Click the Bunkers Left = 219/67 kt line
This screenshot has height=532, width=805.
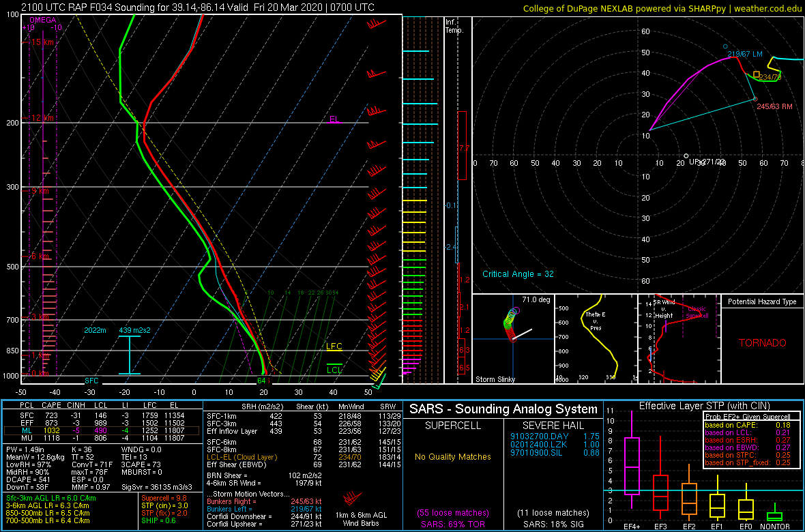point(264,509)
